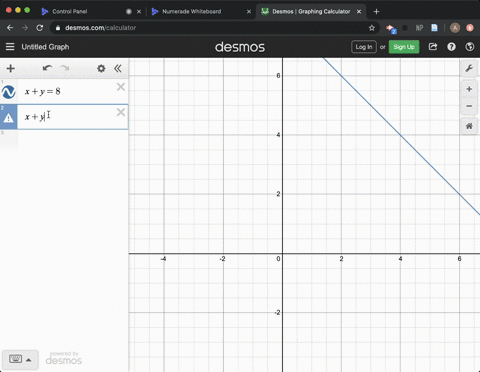Viewport: 480px width, 372px height.
Task: Expand keypad with the up arrow
Action: [x=29, y=360]
